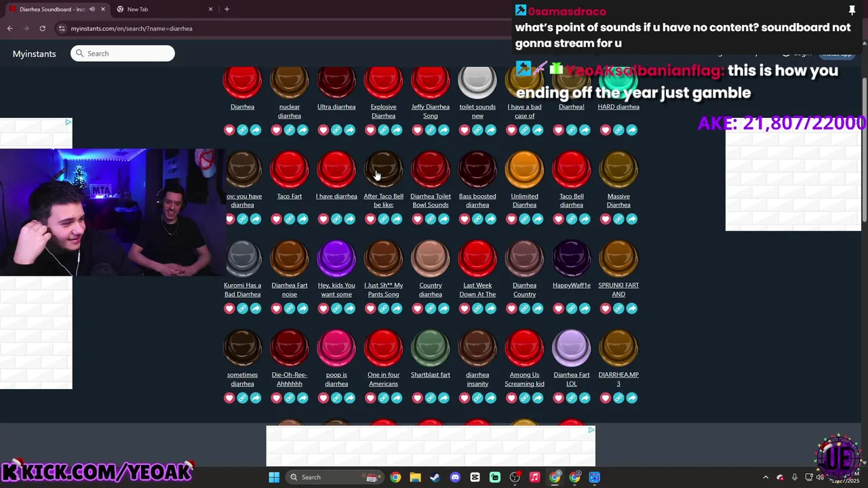Screen dimensions: 868x488
Task: Share the Country diarrhea sound
Action: point(443,308)
